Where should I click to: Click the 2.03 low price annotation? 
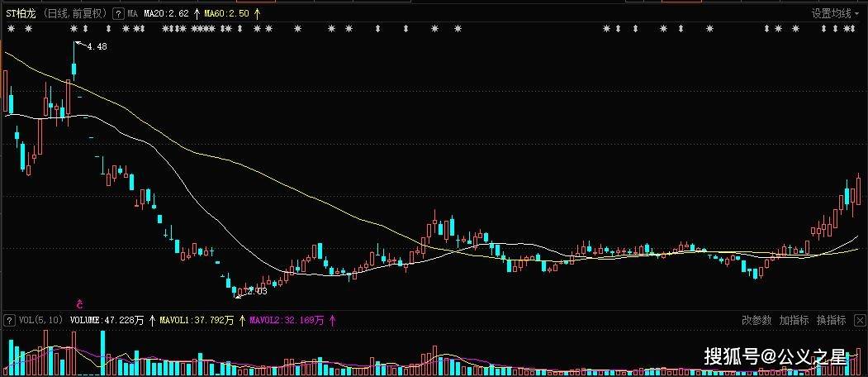257,291
